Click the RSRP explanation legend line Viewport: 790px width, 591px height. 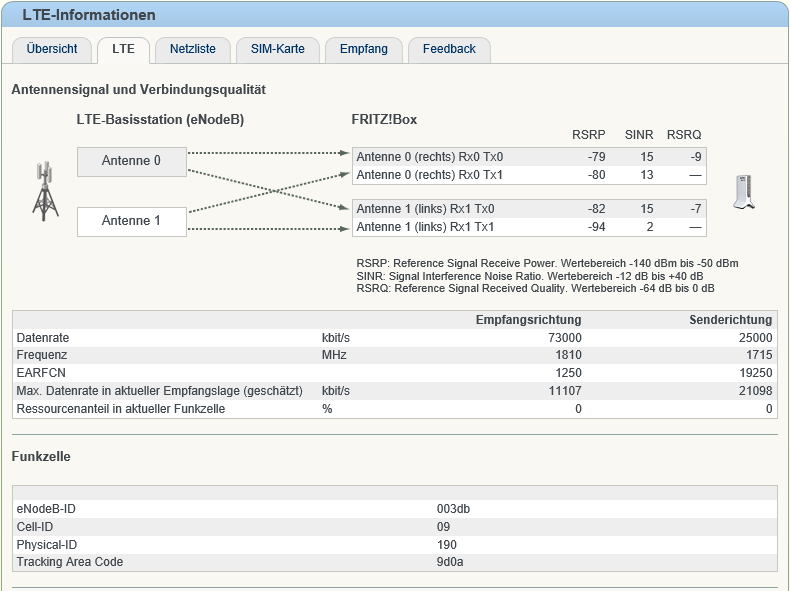(x=547, y=264)
